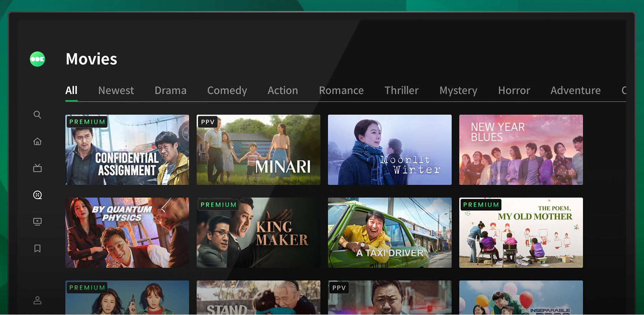Screen dimensions: 644x315
Task: Select the Movies film reel icon
Action: (x=37, y=195)
